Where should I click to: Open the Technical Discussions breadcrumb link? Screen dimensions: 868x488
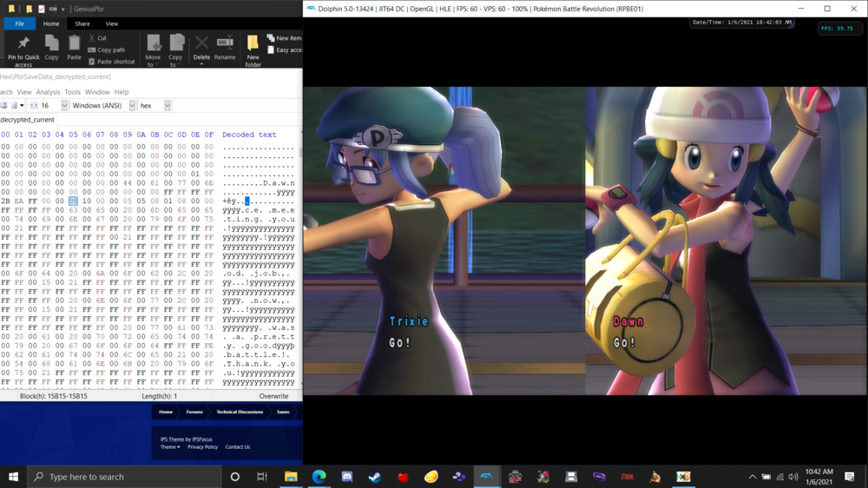(x=240, y=412)
